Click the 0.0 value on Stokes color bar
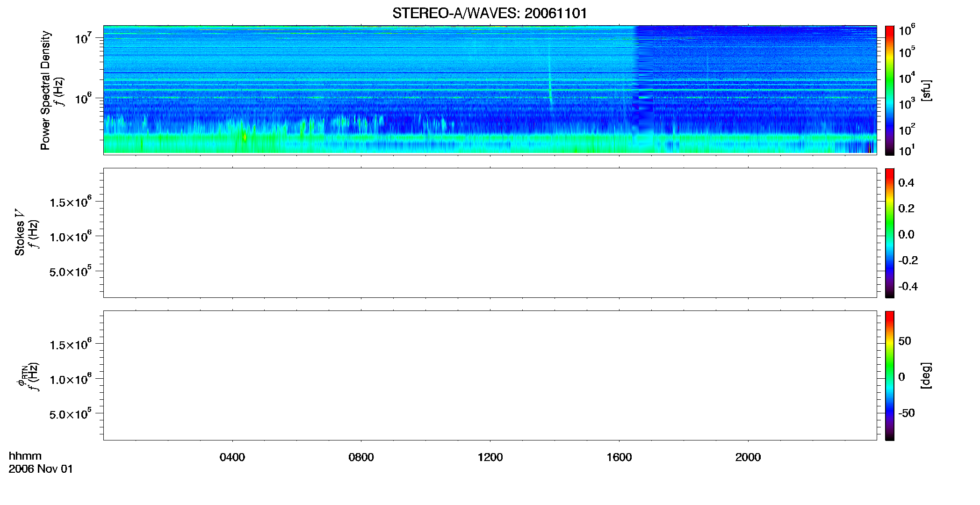The width and height of the screenshot is (980, 505). click(x=906, y=234)
